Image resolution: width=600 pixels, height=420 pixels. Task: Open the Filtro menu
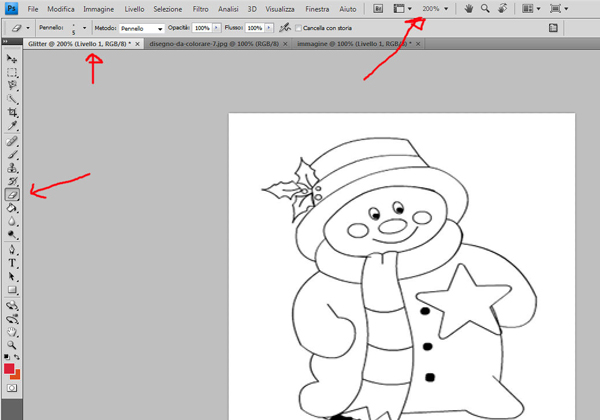200,9
